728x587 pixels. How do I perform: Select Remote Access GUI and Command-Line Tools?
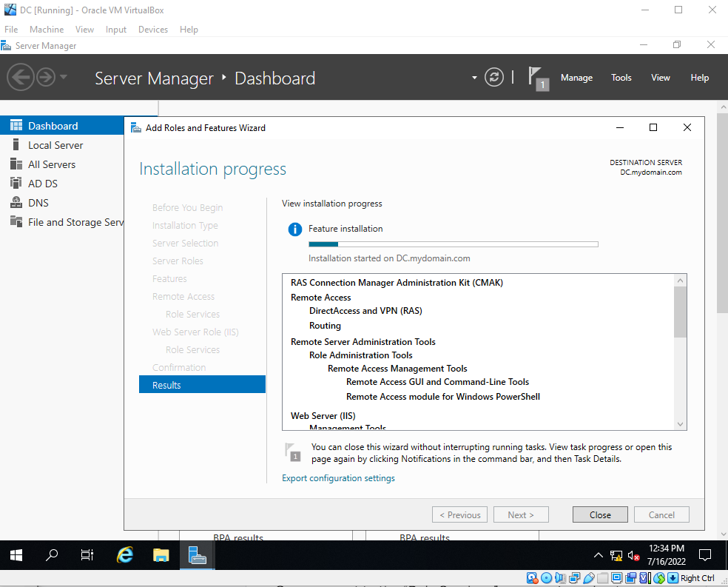[437, 382]
